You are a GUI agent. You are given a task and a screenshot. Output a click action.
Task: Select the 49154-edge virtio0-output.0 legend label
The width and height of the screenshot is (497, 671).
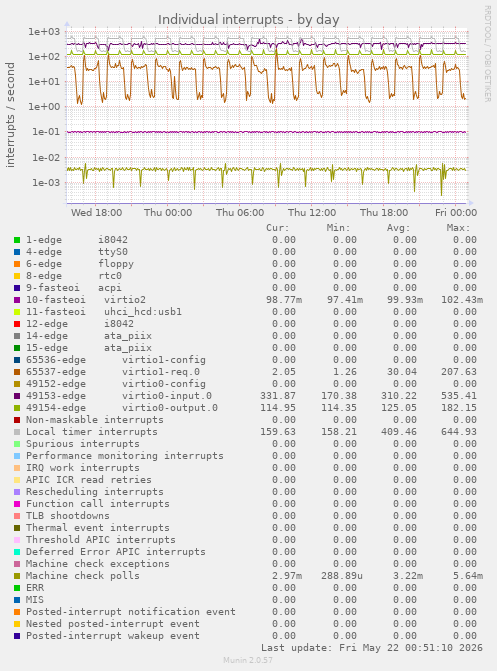pyautogui.click(x=122, y=408)
